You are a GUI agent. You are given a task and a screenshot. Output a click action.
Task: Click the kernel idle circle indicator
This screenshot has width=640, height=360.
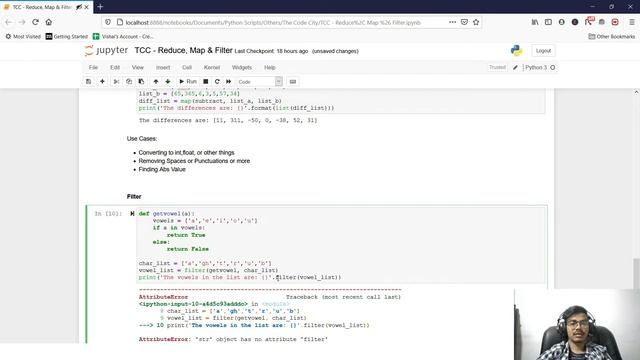click(x=553, y=67)
